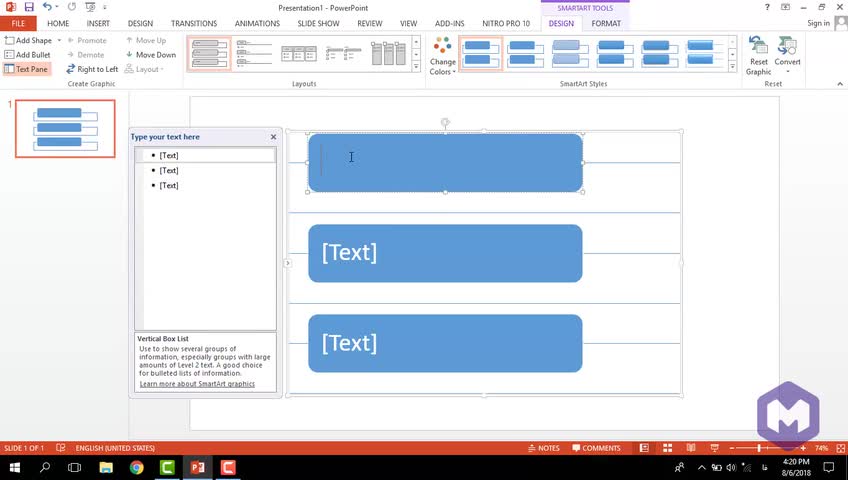Select the fourth layout in Layouts gallery
The image size is (848, 480).
(343, 54)
